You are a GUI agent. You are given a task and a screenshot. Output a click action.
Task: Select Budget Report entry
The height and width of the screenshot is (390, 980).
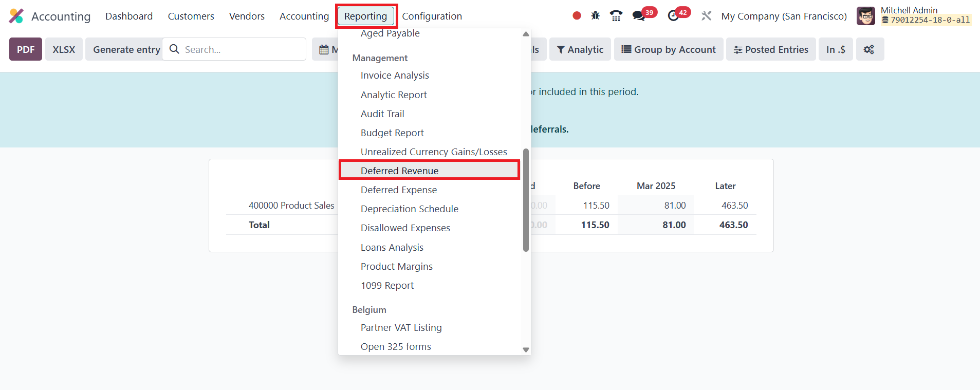[392, 133]
